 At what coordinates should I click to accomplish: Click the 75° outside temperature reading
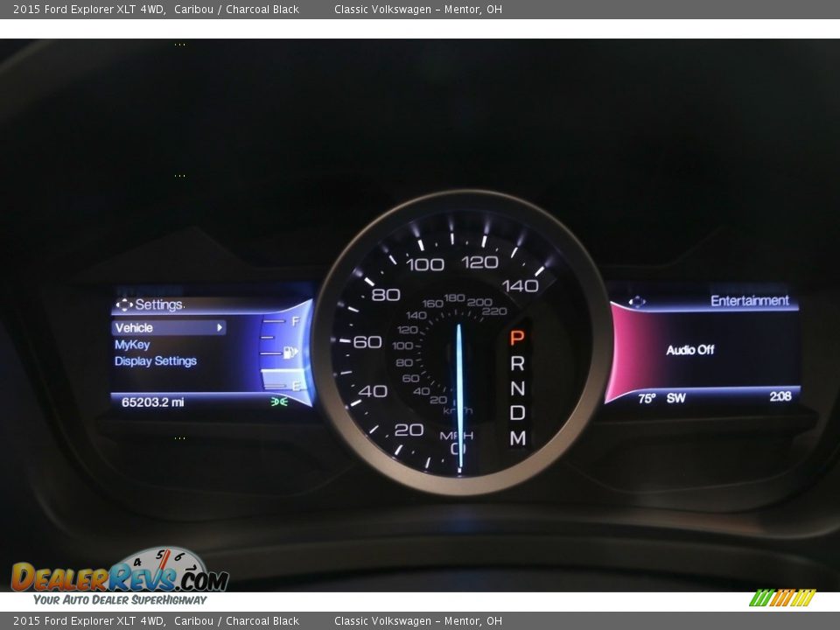pyautogui.click(x=647, y=398)
